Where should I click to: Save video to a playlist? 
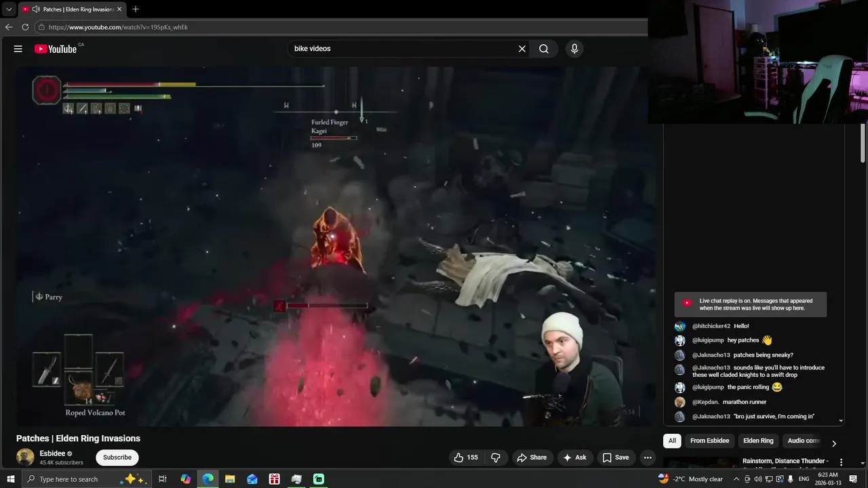(616, 457)
